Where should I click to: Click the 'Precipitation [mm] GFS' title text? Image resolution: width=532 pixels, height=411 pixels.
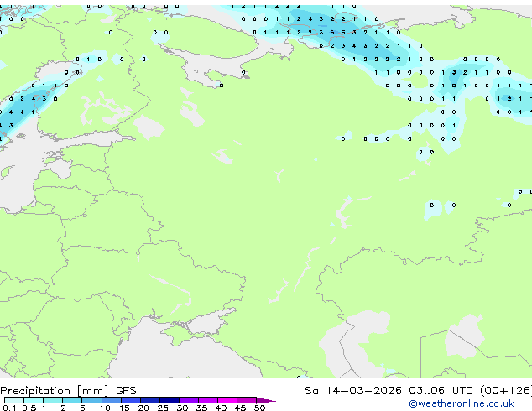pyautogui.click(x=68, y=391)
